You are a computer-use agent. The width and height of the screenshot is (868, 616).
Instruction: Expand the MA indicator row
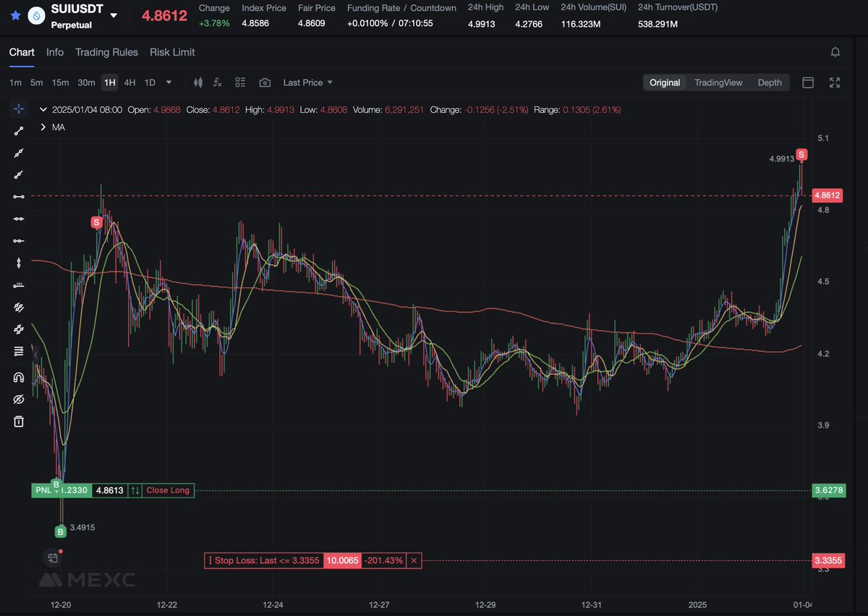pyautogui.click(x=43, y=127)
